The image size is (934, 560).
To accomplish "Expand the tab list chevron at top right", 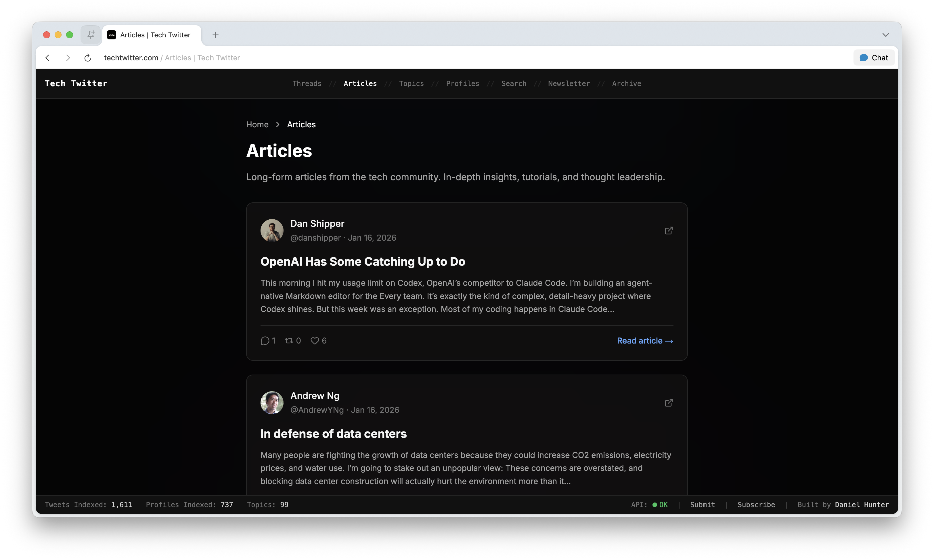I will (x=885, y=35).
